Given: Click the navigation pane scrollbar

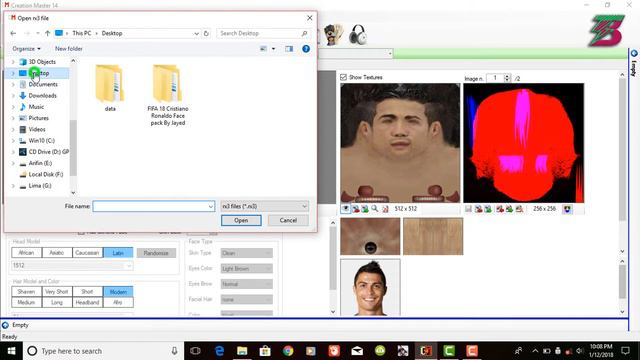Looking at the screenshot, I should tap(73, 147).
